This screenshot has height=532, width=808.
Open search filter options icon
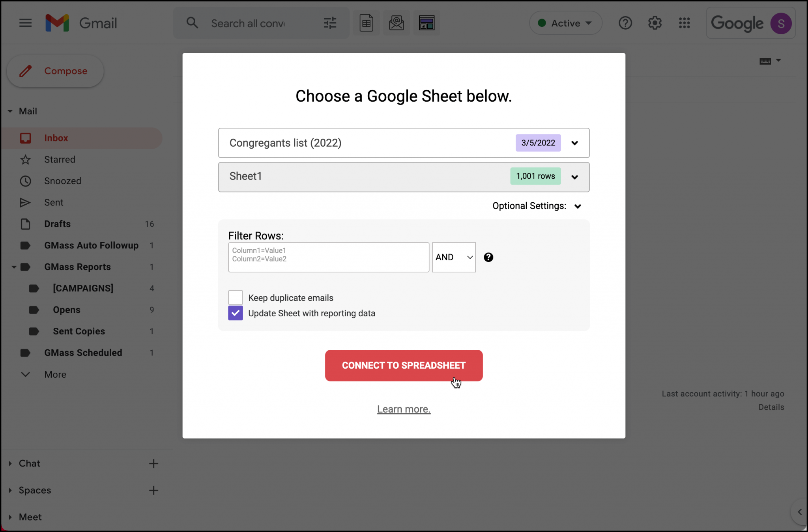(x=330, y=23)
